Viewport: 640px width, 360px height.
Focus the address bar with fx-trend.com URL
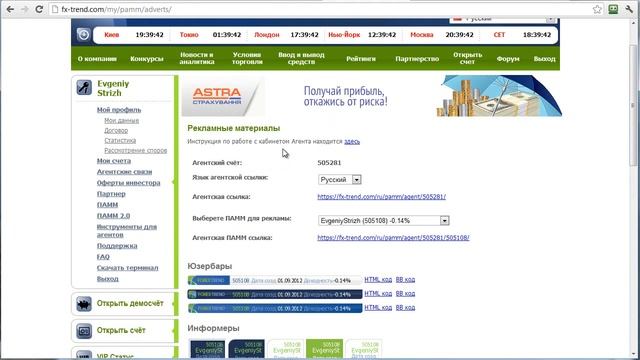[318, 9]
